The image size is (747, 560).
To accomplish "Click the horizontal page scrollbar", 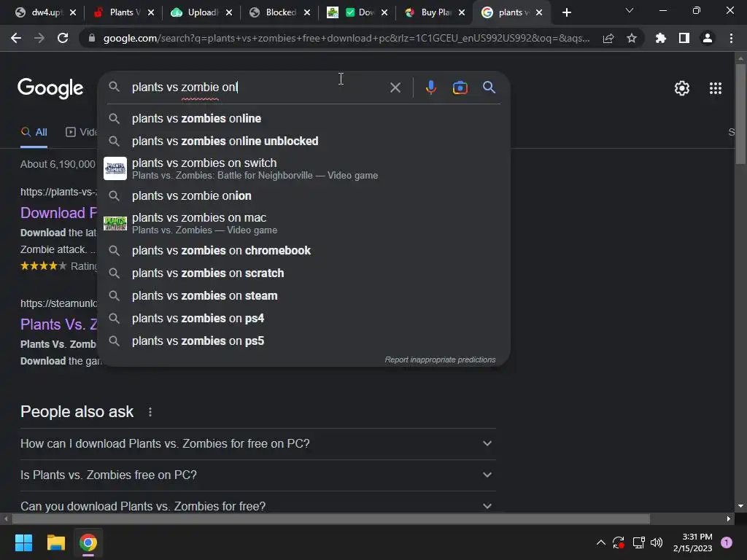I will click(331, 518).
